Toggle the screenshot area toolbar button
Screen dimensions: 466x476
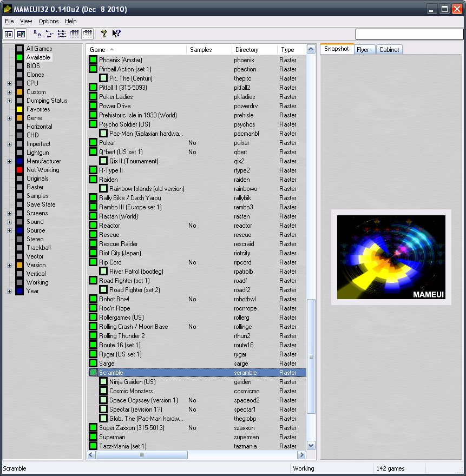(x=21, y=34)
